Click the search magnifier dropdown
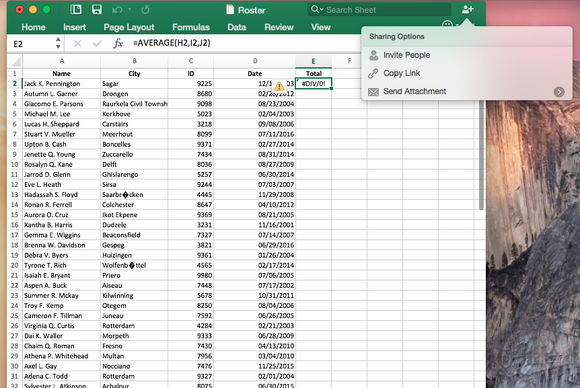580x388 pixels. tap(317, 9)
